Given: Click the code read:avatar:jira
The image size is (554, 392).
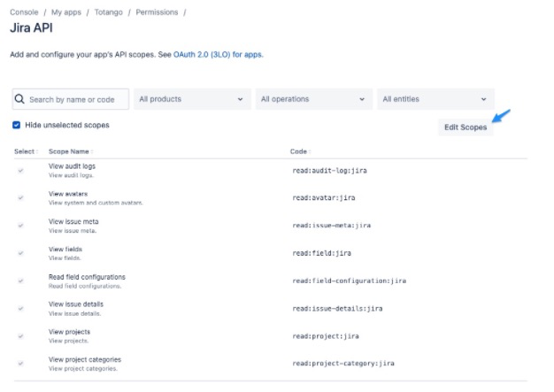Looking at the screenshot, I should click(x=324, y=197).
